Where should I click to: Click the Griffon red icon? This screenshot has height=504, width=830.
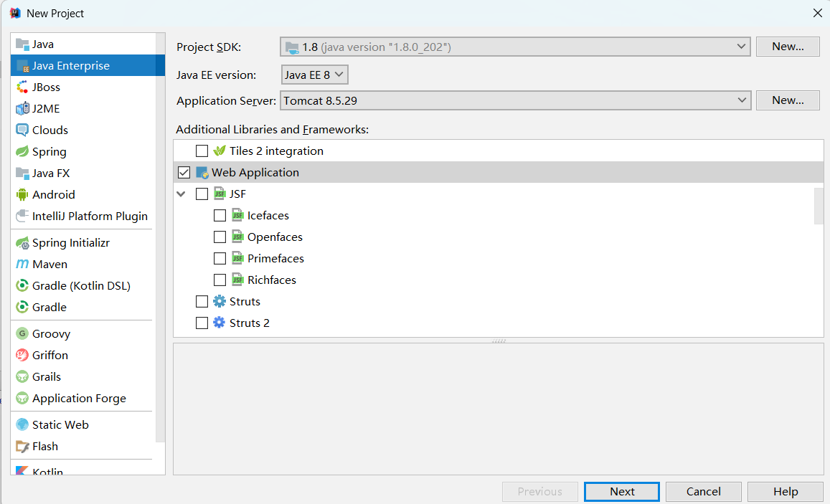coord(22,355)
